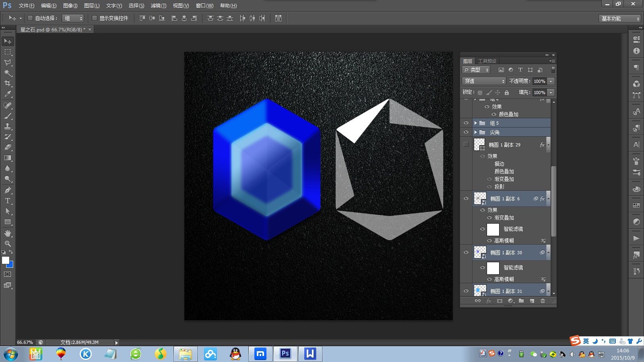Select the Magic Wand tool
The width and height of the screenshot is (644, 362).
point(8,73)
